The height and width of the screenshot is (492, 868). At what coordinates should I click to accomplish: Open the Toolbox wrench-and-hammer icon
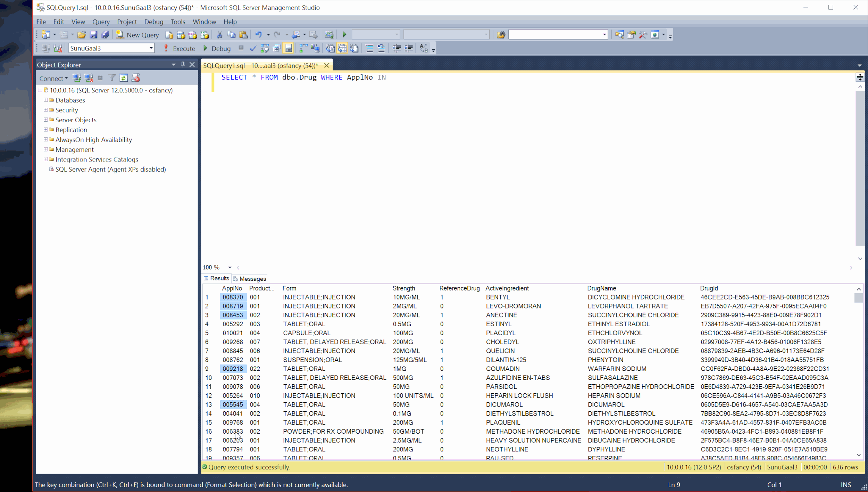point(643,35)
